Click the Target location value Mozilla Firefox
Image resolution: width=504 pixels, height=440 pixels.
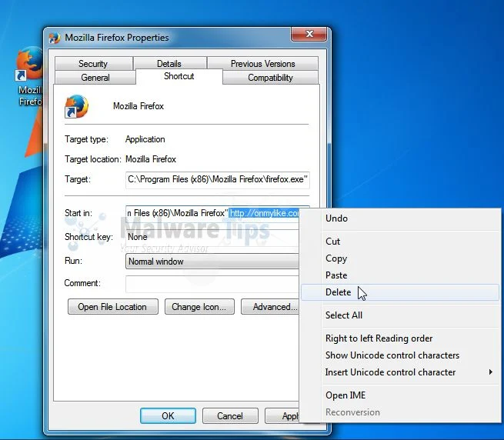tap(151, 159)
